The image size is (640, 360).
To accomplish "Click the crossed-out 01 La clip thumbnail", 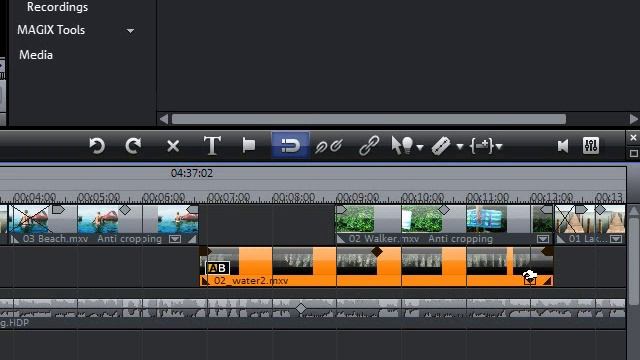I will pos(565,219).
